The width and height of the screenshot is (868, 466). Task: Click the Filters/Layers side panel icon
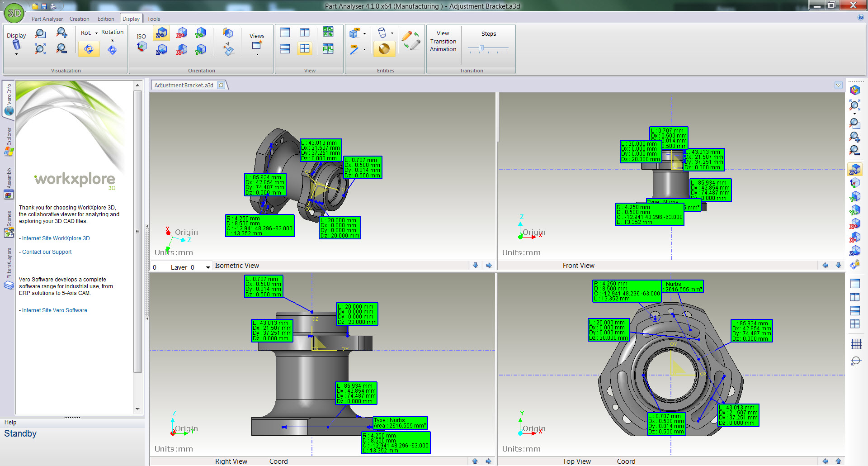point(9,285)
